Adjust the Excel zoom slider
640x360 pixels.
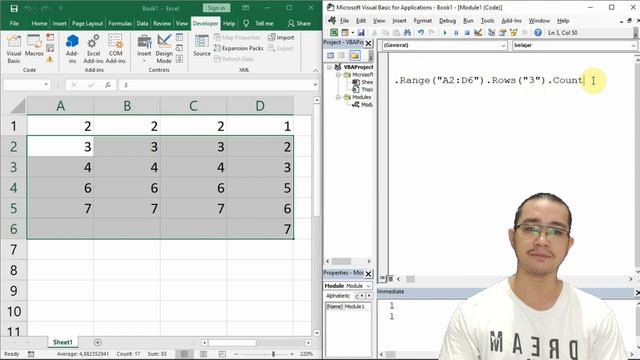(273, 354)
